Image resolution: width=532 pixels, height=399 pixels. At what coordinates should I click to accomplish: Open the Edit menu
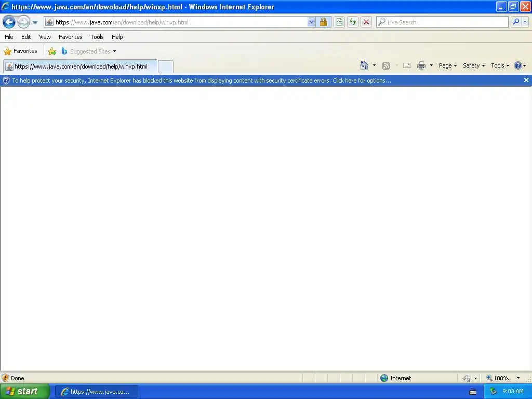pyautogui.click(x=26, y=37)
